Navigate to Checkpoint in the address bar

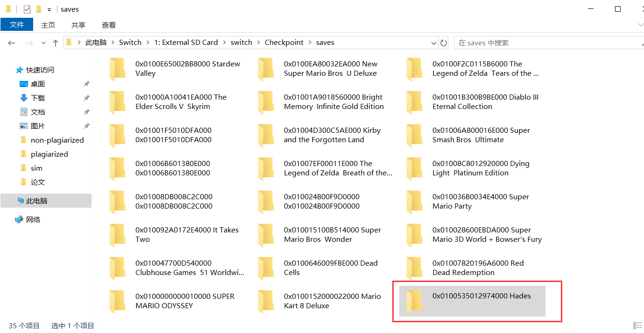click(x=284, y=43)
